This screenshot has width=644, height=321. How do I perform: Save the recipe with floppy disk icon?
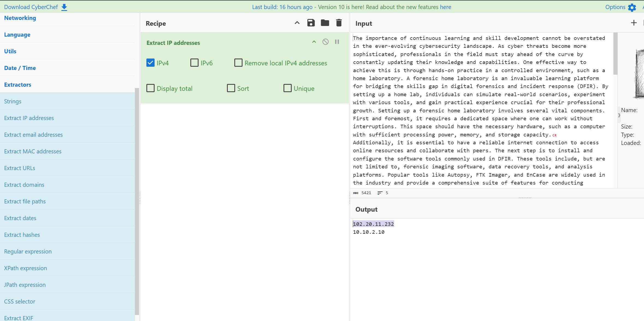[311, 23]
